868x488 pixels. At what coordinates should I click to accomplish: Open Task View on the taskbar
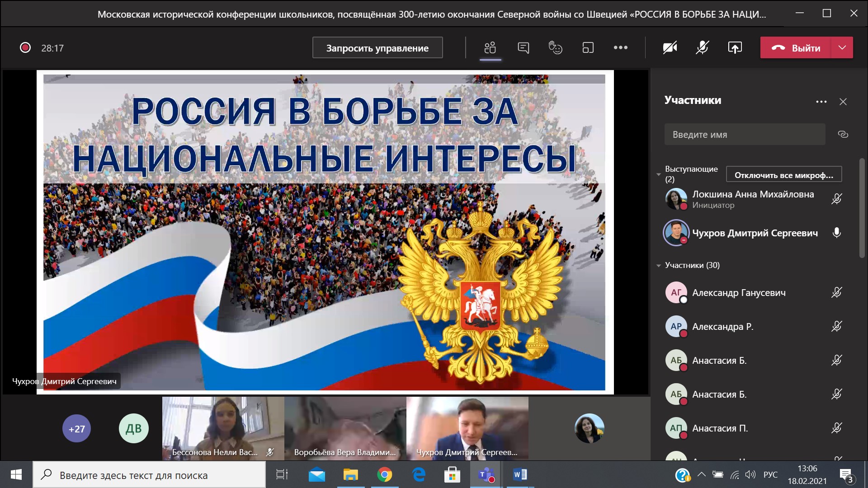tap(282, 474)
